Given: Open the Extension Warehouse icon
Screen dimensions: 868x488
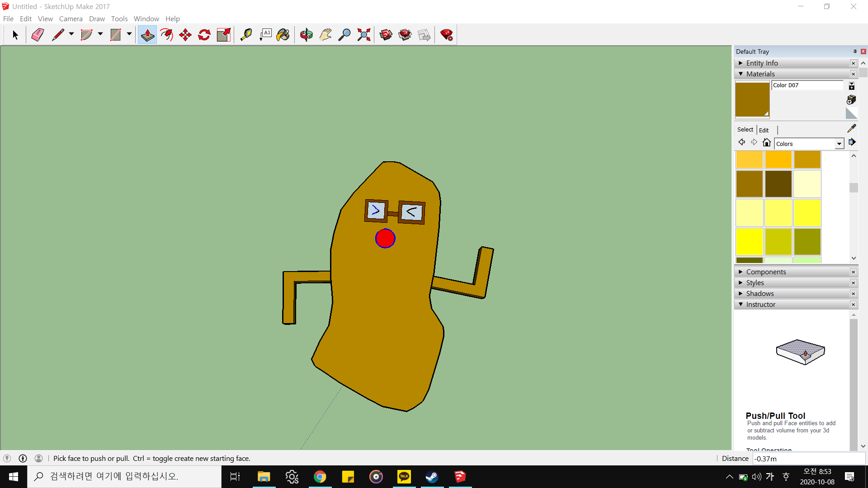Looking at the screenshot, I should (x=405, y=35).
